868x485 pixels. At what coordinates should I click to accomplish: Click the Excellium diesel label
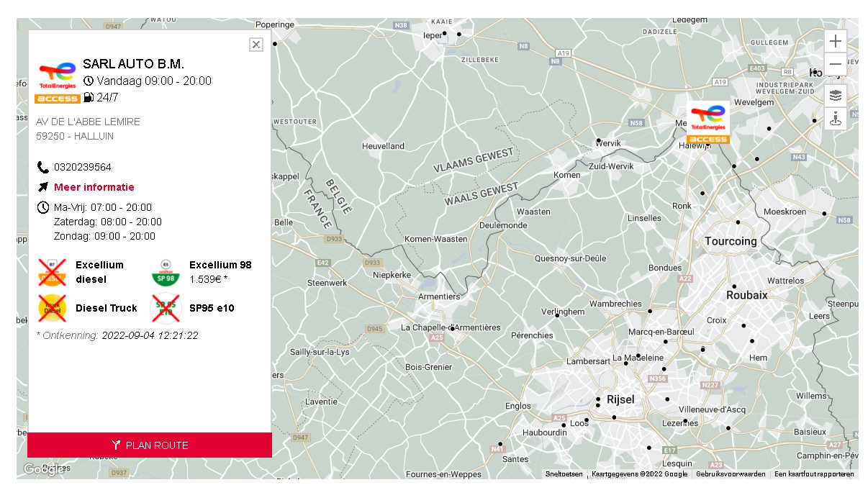99,272
